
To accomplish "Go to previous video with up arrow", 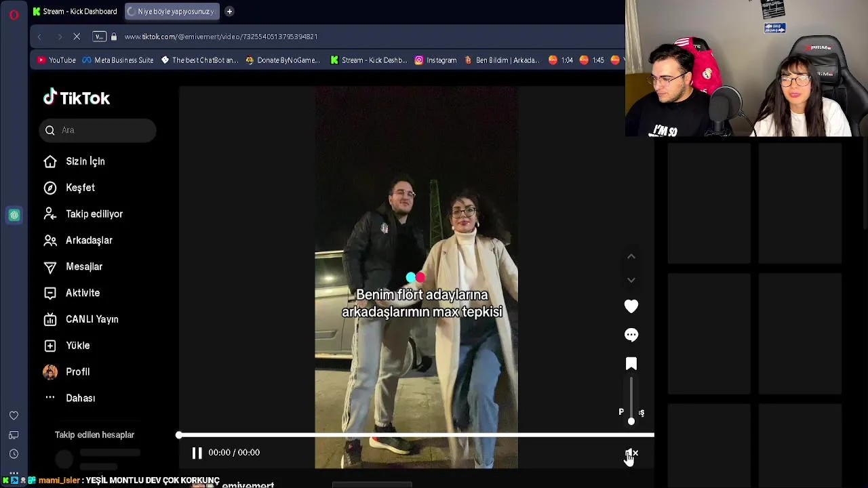I will click(x=631, y=256).
